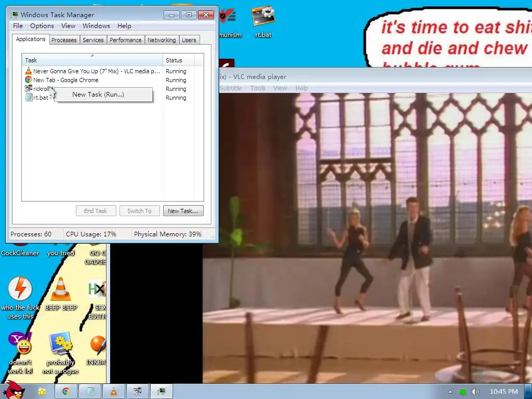The width and height of the screenshot is (532, 399).
Task: Open the Windows menu in Task Manager
Action: tap(96, 26)
